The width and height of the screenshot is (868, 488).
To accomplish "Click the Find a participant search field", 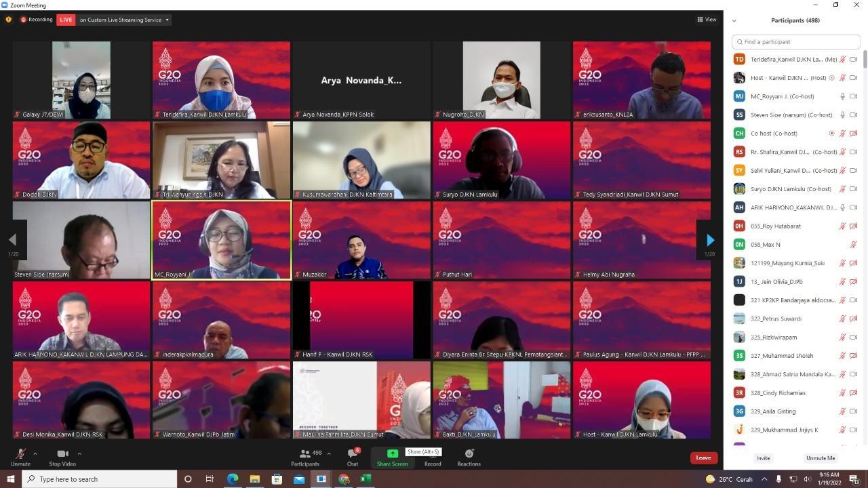I will pos(797,42).
